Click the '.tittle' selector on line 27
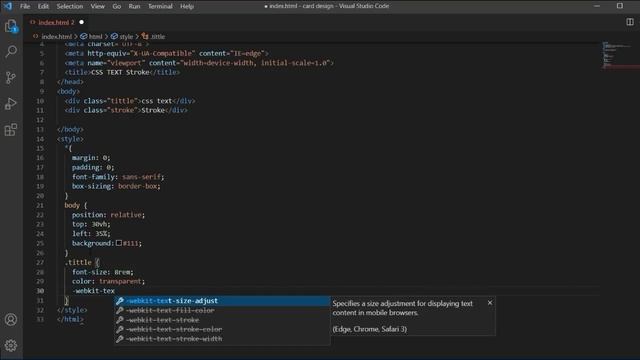 [78, 262]
